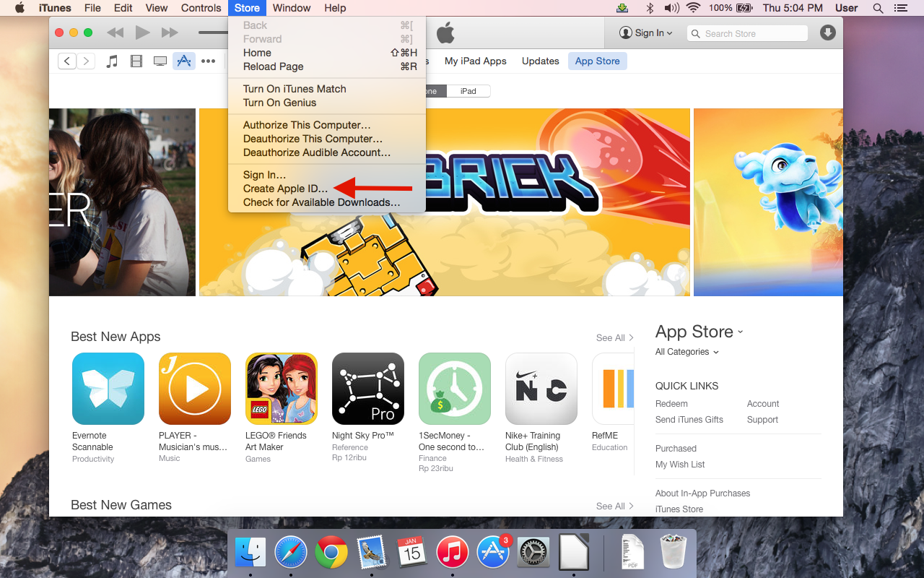Image resolution: width=924 pixels, height=578 pixels.
Task: Click See All for Best New Apps
Action: click(x=615, y=337)
